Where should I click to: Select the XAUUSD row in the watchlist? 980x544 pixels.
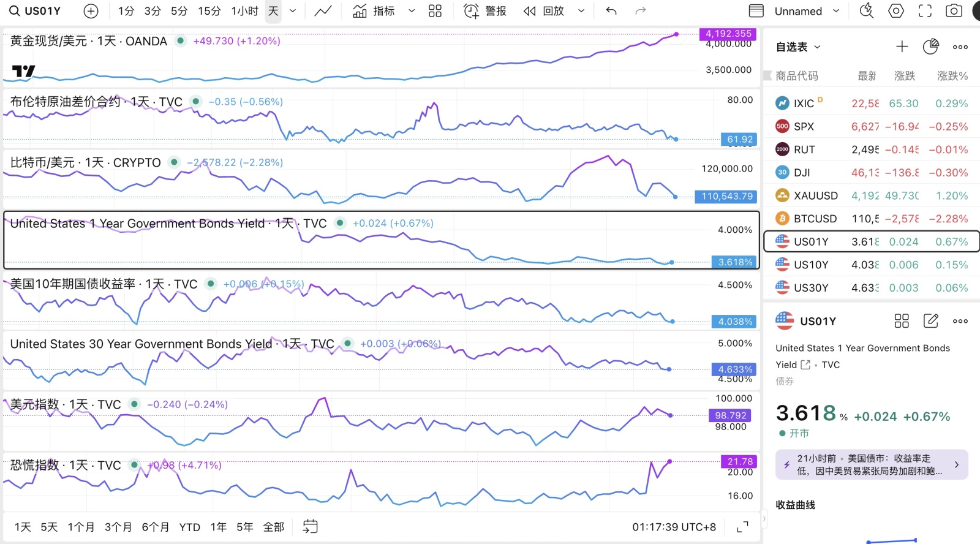[x=871, y=195]
